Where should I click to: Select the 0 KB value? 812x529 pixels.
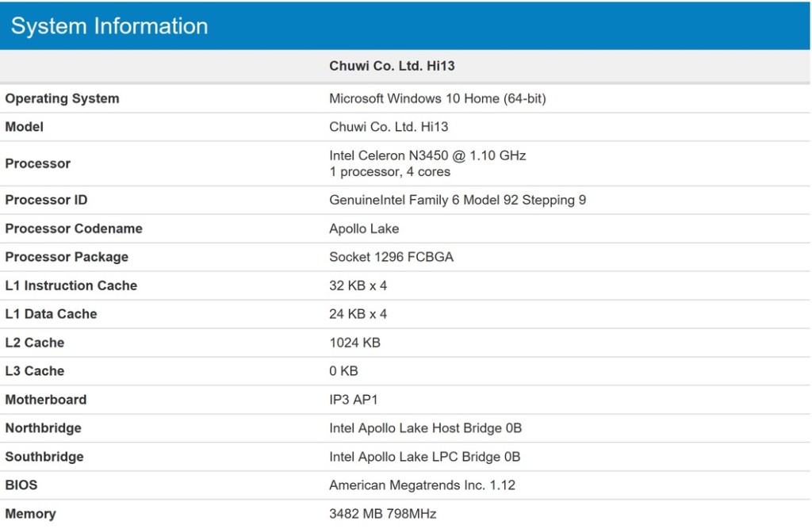click(x=344, y=371)
